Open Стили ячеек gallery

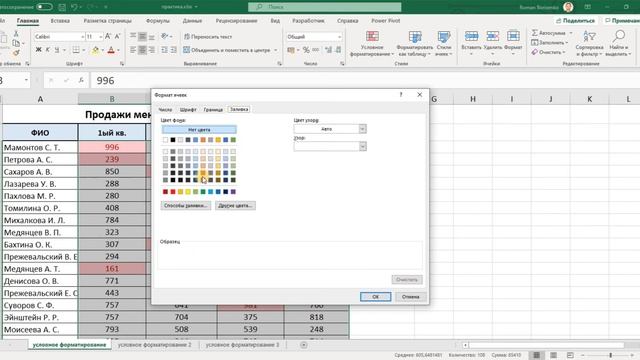click(x=444, y=43)
